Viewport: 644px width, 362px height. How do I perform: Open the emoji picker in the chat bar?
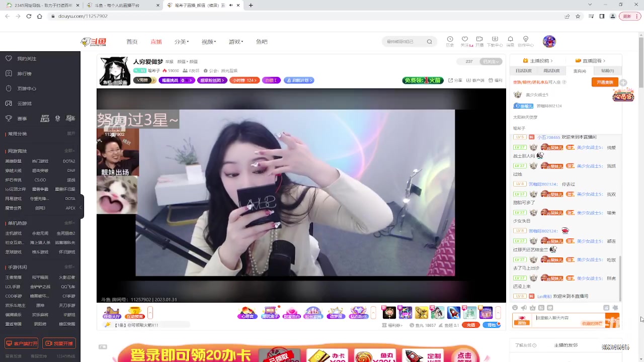coord(515,308)
